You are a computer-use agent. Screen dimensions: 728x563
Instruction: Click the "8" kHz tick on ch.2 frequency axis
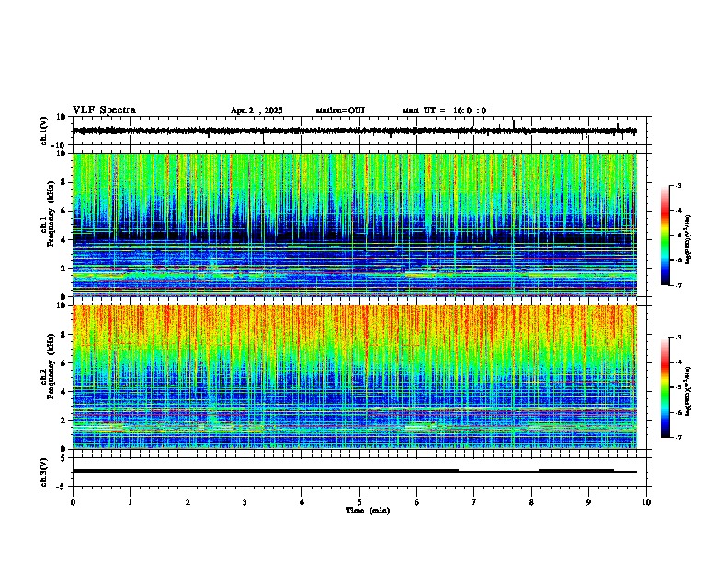point(63,335)
